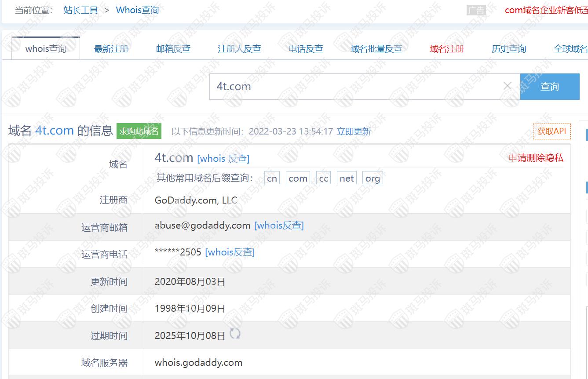This screenshot has width=588, height=379.
Task: Open the 域名批量反查 tab
Action: pos(376,49)
